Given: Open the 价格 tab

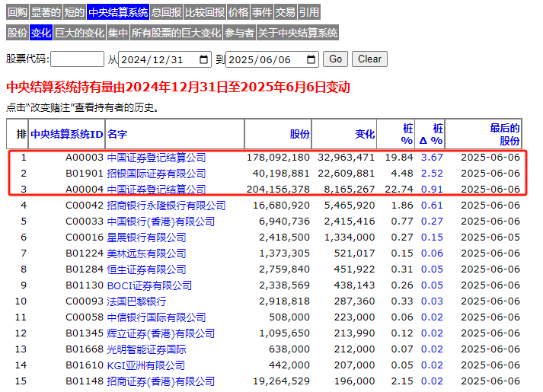Looking at the screenshot, I should [x=238, y=12].
